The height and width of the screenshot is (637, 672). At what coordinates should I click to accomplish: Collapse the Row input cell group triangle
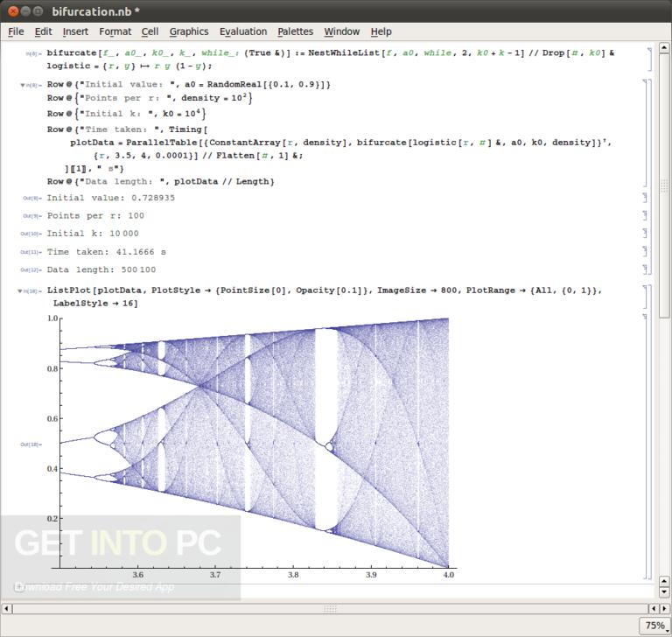[x=22, y=85]
